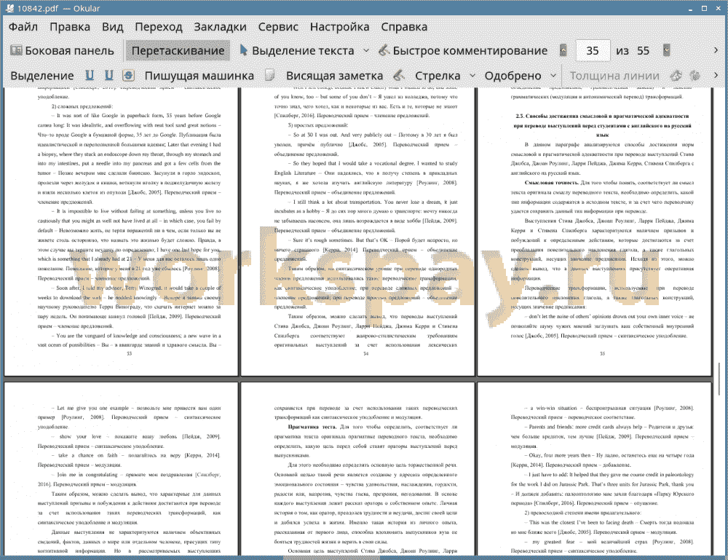Click page 33 in document view

pos(121,232)
